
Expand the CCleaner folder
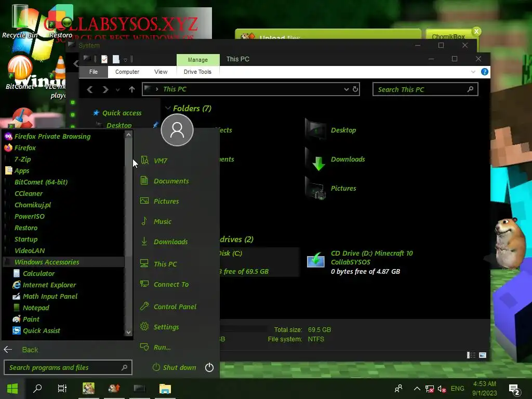point(29,194)
